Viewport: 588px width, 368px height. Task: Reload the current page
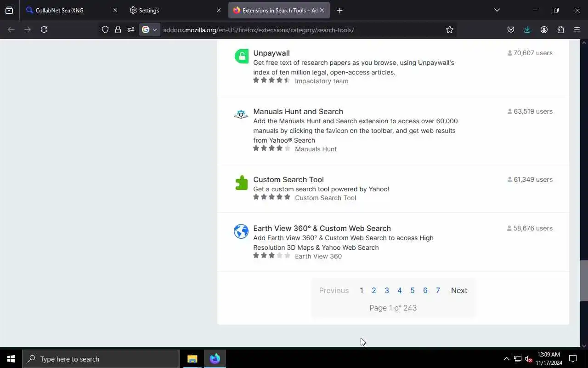(x=44, y=29)
